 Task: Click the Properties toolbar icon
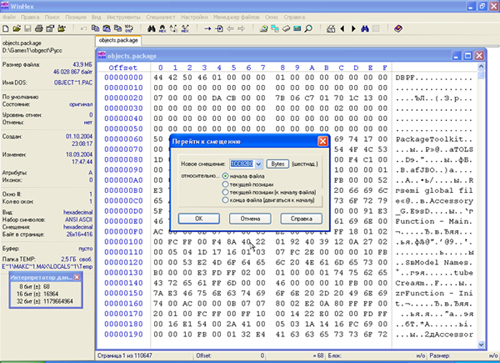[50, 29]
